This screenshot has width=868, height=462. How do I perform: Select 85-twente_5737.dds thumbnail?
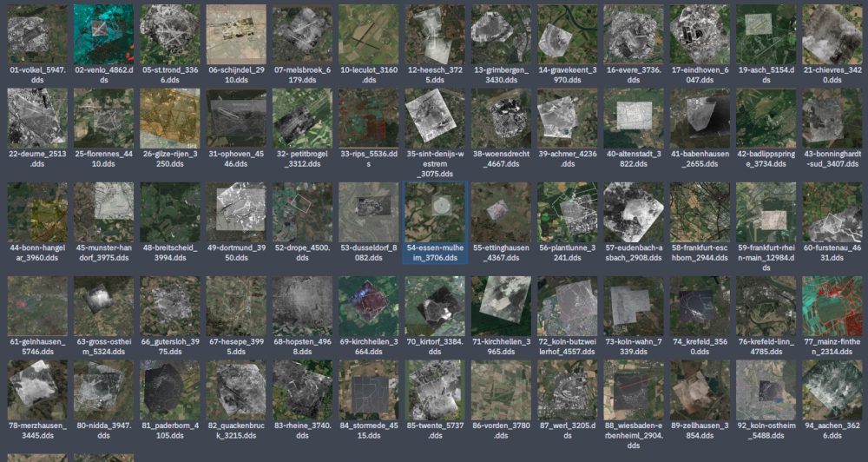[x=435, y=390]
